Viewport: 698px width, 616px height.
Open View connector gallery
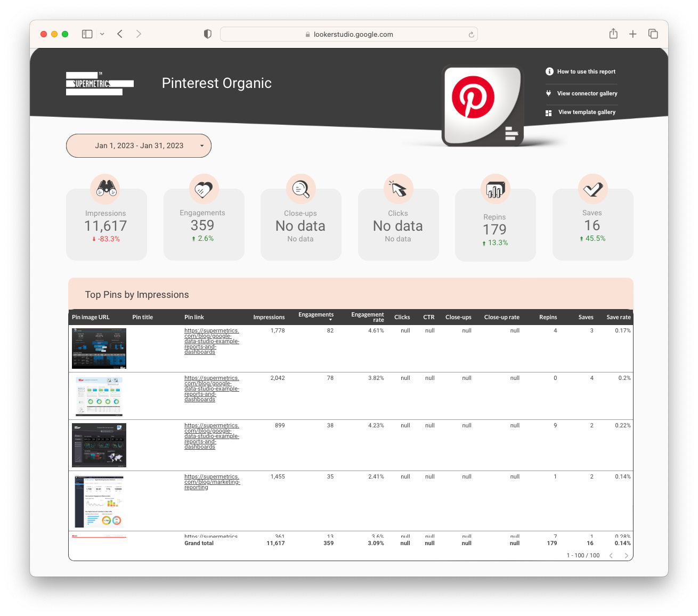pos(587,93)
